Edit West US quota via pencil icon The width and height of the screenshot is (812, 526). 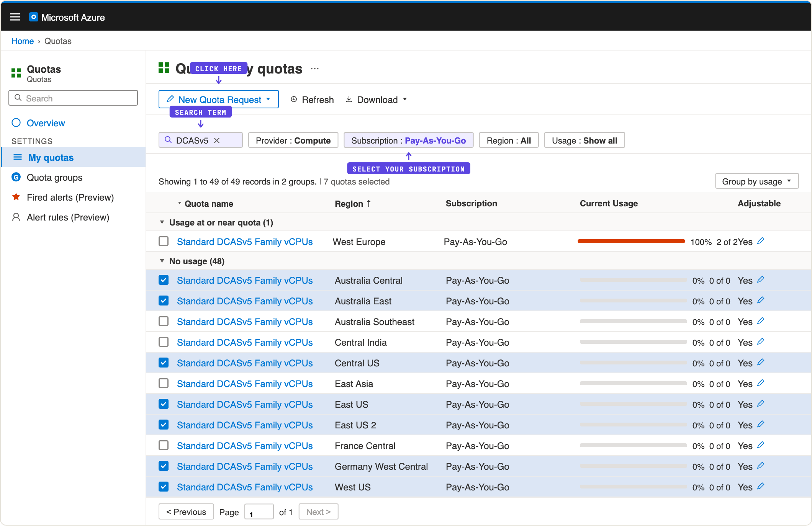click(761, 486)
